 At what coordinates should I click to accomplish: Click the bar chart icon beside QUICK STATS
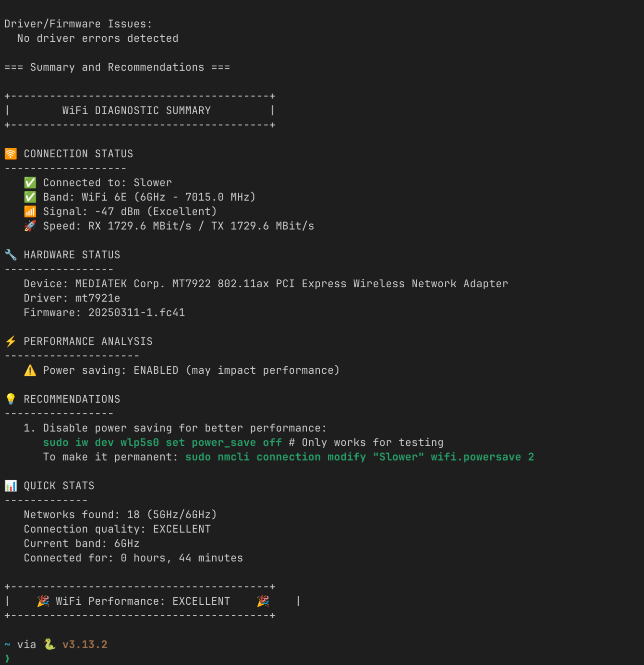point(11,485)
